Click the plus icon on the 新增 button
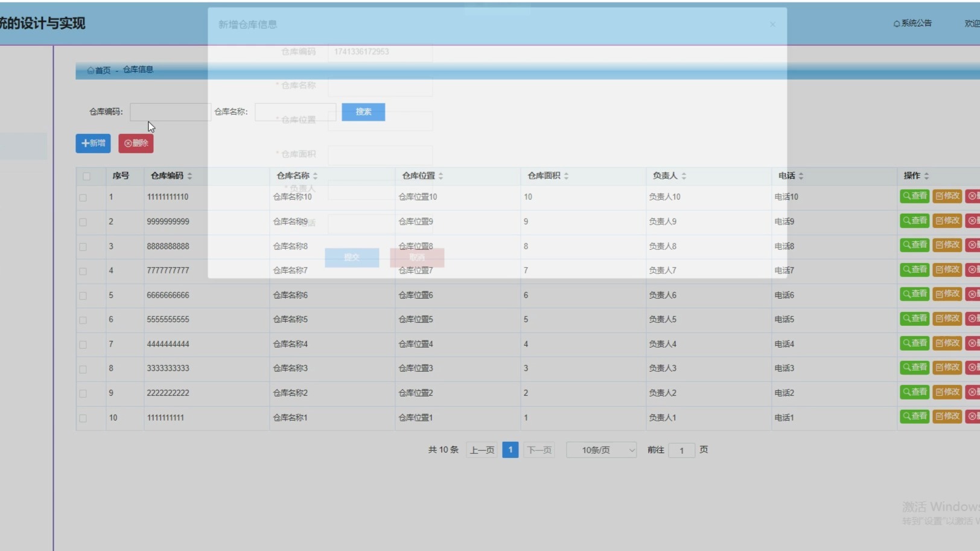This screenshot has width=980, height=551. pyautogui.click(x=85, y=143)
